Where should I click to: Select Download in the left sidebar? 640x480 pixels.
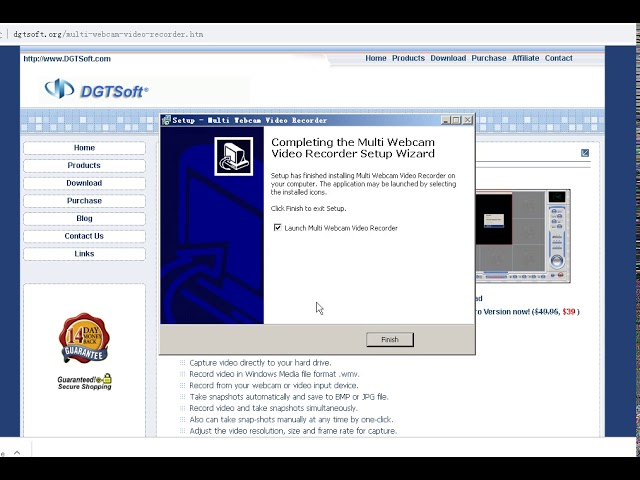[x=84, y=183]
